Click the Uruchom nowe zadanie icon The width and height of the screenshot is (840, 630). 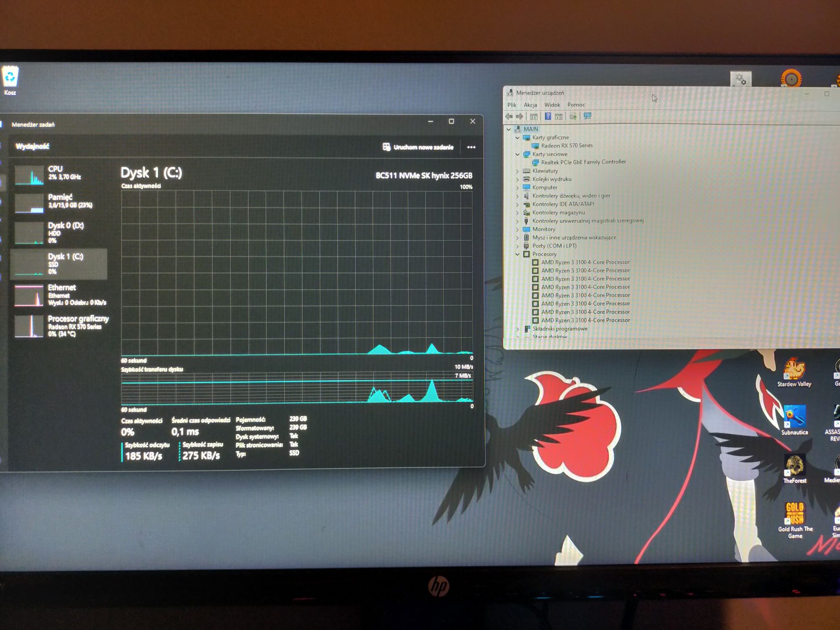pyautogui.click(x=386, y=147)
